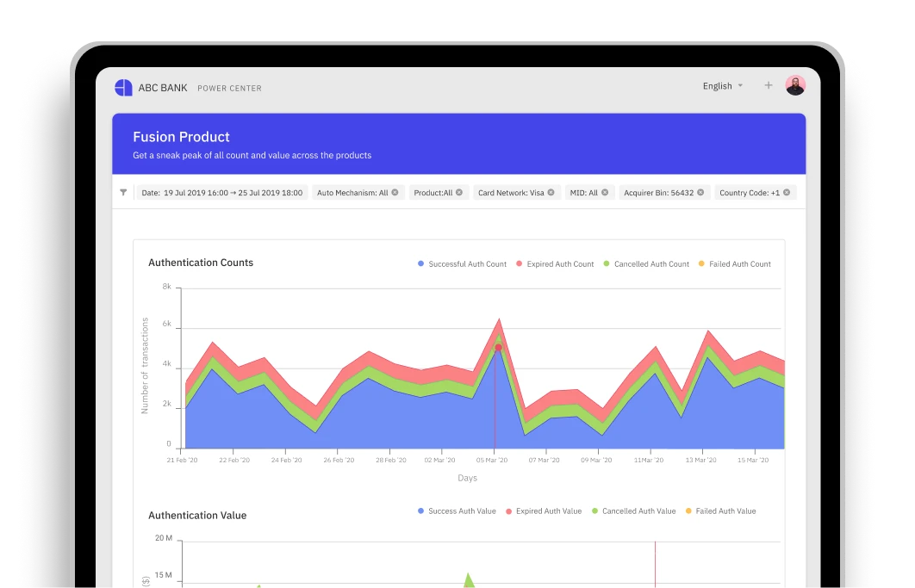This screenshot has height=588, width=915.
Task: Click the ABC Bank logo icon
Action: pyautogui.click(x=124, y=88)
